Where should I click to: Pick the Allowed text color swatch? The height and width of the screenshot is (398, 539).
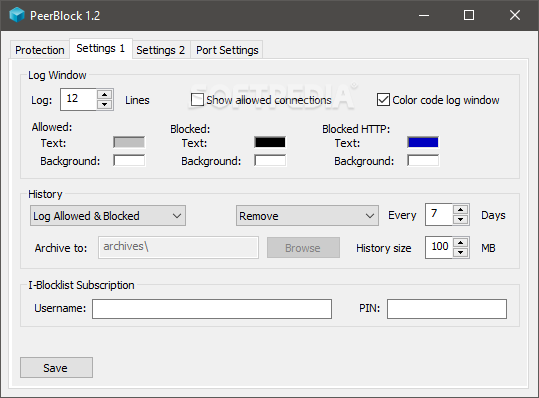pyautogui.click(x=129, y=142)
